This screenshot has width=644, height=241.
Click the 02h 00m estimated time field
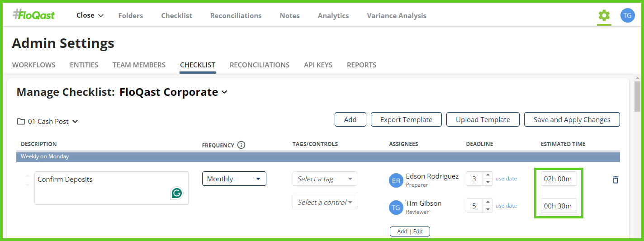click(x=559, y=179)
